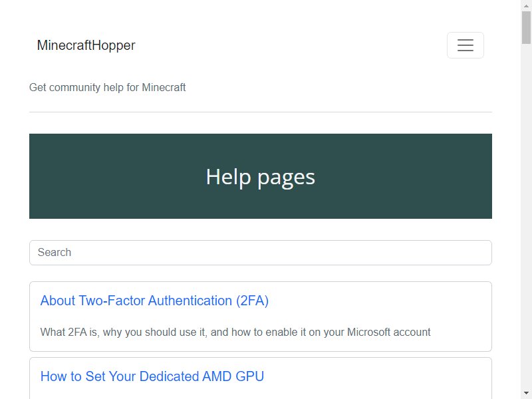Click the 'Search' placeholder text
Screen dimensions: 532x399
click(x=55, y=253)
